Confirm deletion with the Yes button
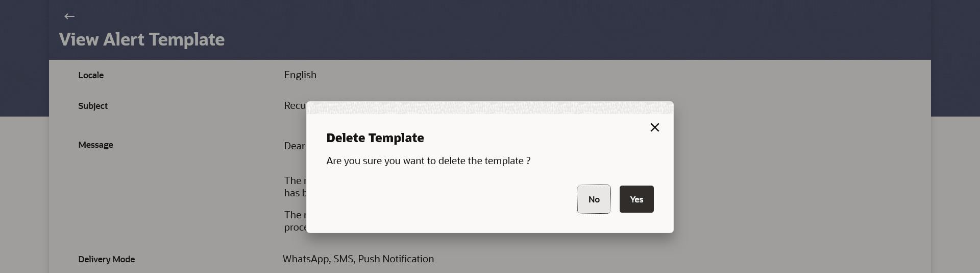The height and width of the screenshot is (273, 980). click(636, 199)
